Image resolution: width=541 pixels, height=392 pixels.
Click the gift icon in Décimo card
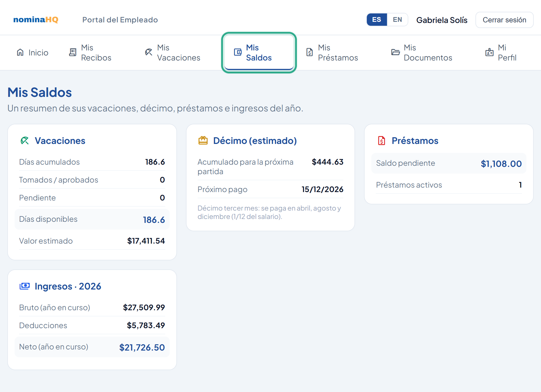pyautogui.click(x=203, y=141)
